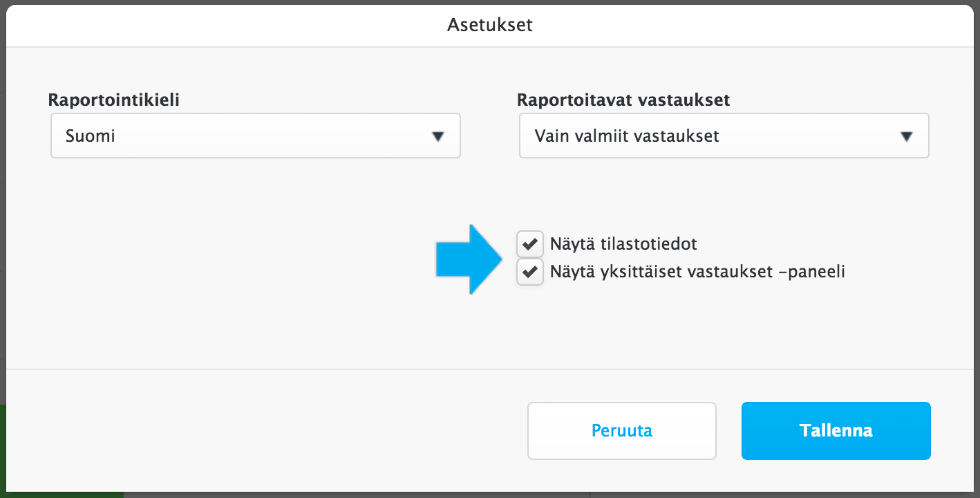Expand the Raportoitavat vastaukset dropdown

[723, 136]
